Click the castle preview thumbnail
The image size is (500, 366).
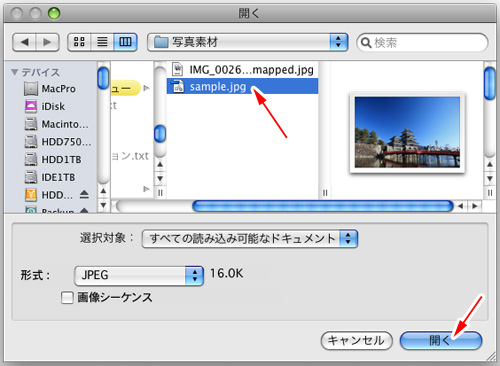pyautogui.click(x=407, y=132)
